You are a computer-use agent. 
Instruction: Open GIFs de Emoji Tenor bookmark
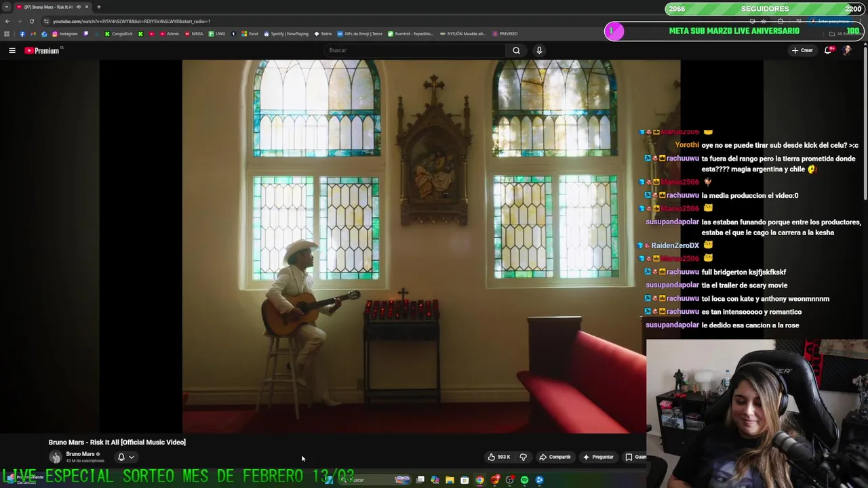pos(360,34)
